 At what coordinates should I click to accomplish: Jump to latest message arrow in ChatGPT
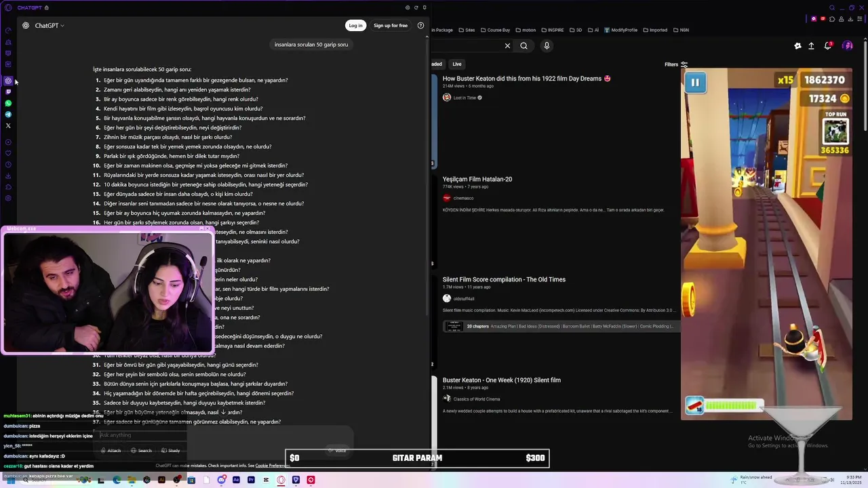223,412
